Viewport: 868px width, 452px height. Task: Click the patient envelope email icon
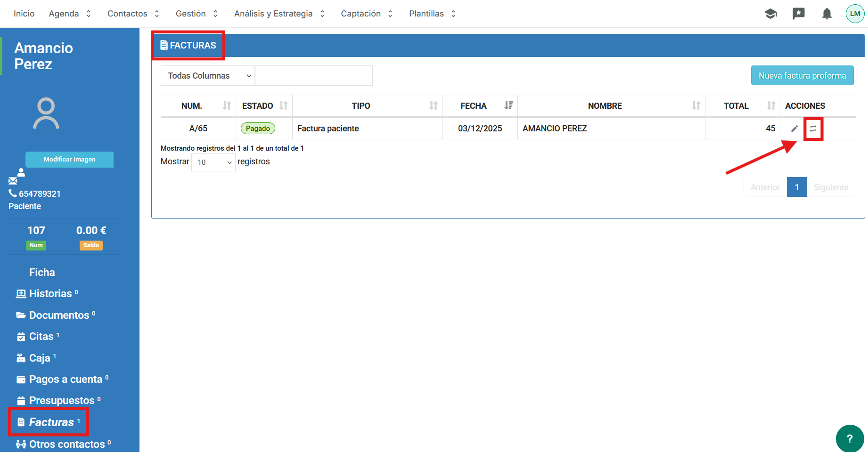[13, 181]
